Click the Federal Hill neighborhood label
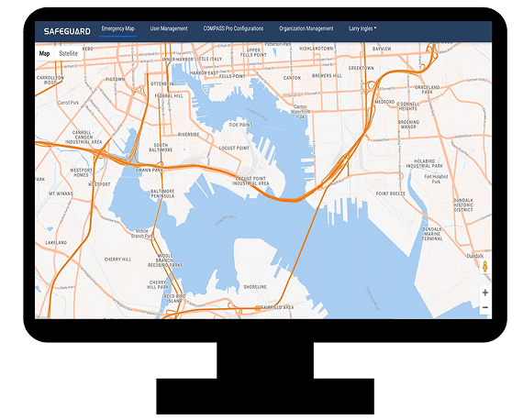 tap(169, 96)
